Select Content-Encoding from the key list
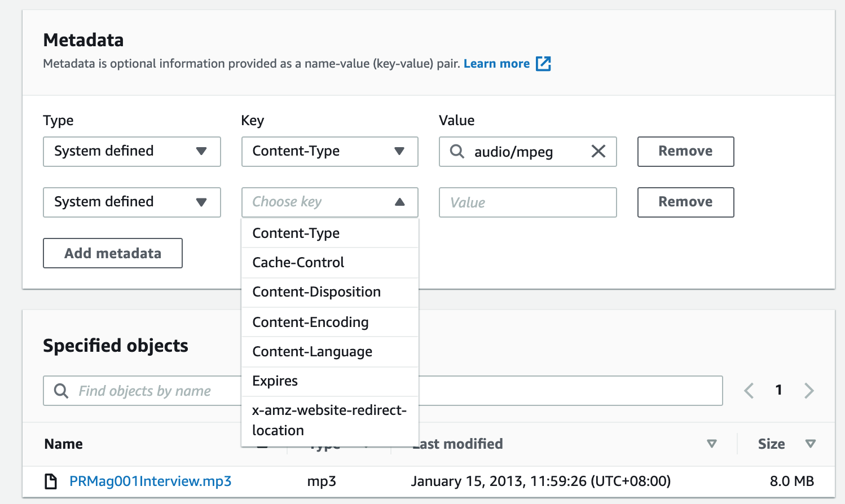This screenshot has width=845, height=504. [310, 322]
